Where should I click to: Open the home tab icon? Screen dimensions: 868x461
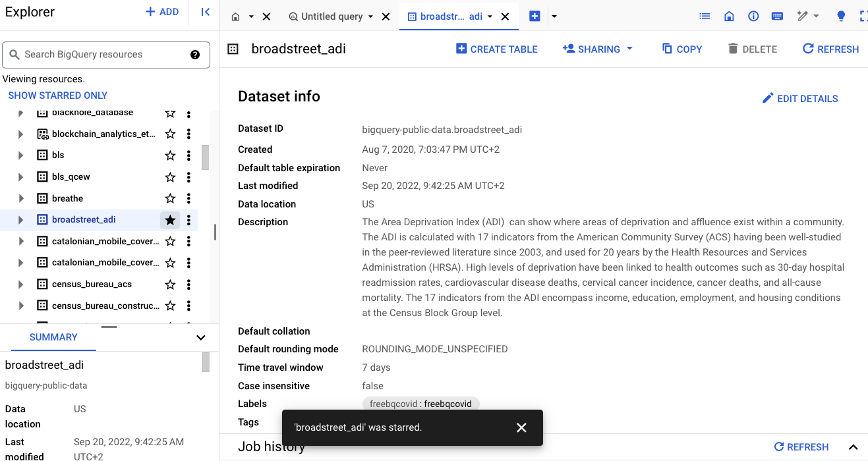tap(235, 16)
